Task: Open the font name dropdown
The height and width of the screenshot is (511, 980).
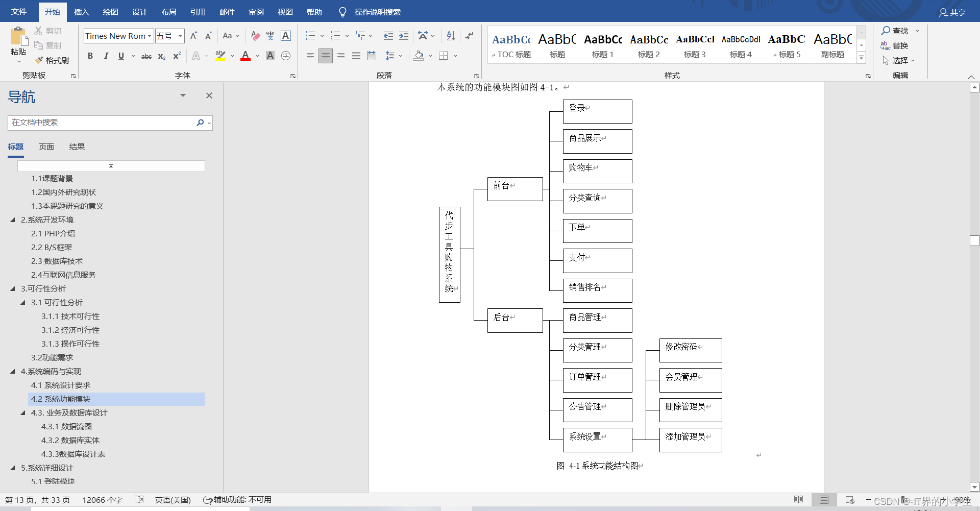Action: 150,36
